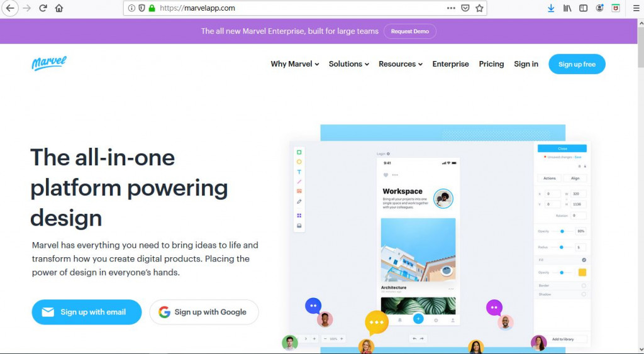Open the Pricing page
Image resolution: width=644 pixels, height=354 pixels.
(x=491, y=64)
